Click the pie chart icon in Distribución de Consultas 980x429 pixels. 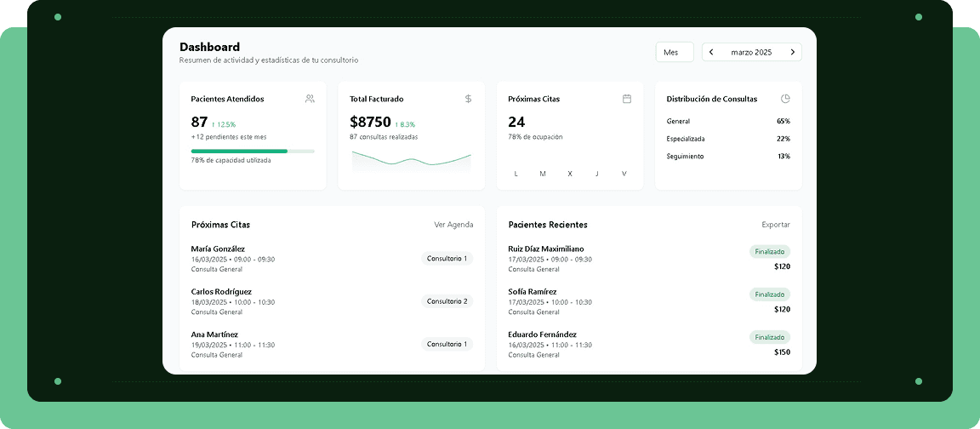(786, 99)
